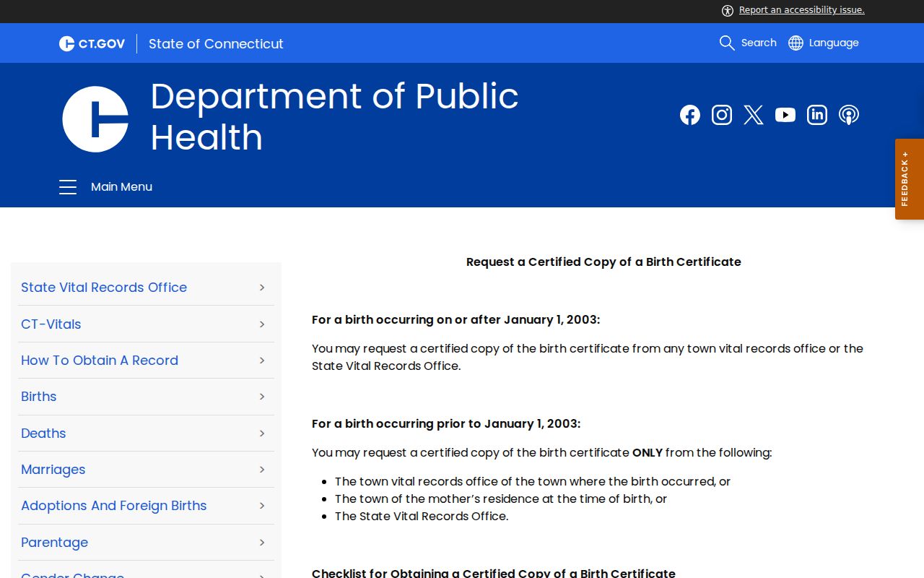924x578 pixels.
Task: Click the bullet "The State Vital Records Office."
Action: click(x=422, y=516)
